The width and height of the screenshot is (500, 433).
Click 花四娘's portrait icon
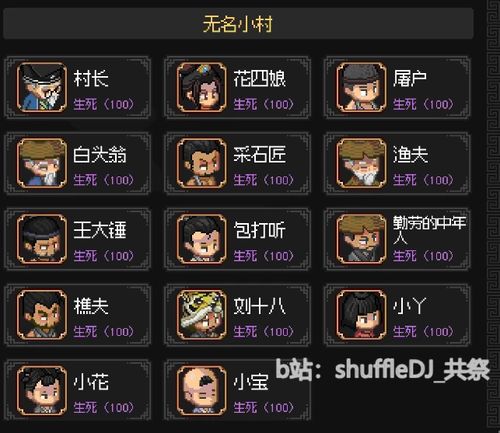(x=202, y=87)
